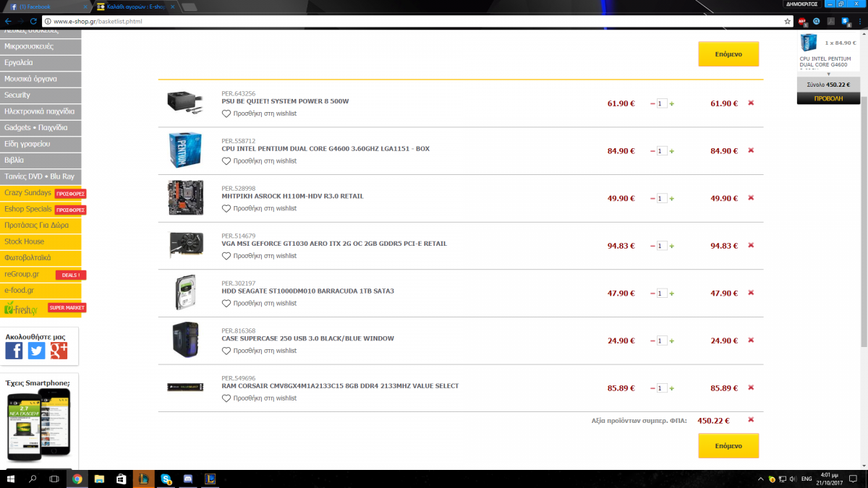Remove PSU Be Quiet item with red X
The width and height of the screenshot is (868, 488).
tap(751, 103)
